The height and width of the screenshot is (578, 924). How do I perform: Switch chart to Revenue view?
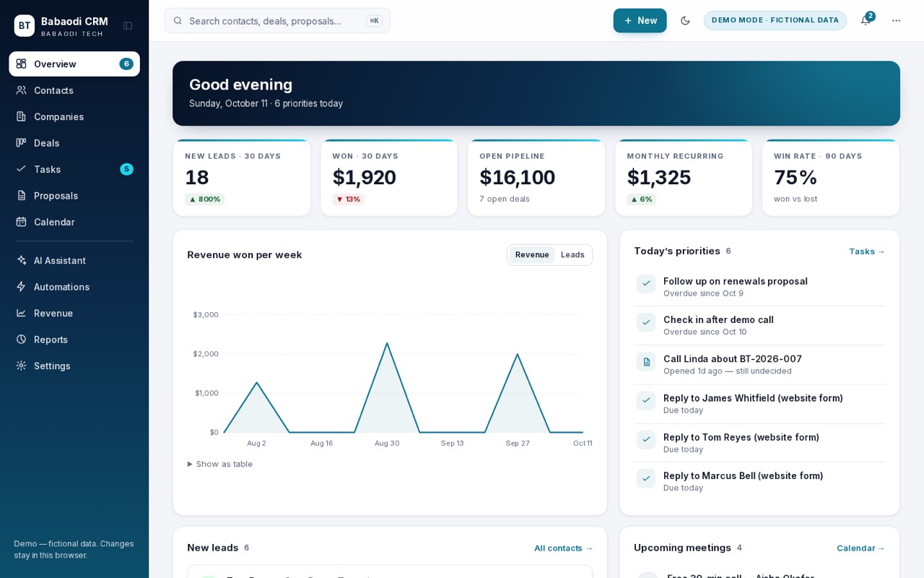point(532,255)
